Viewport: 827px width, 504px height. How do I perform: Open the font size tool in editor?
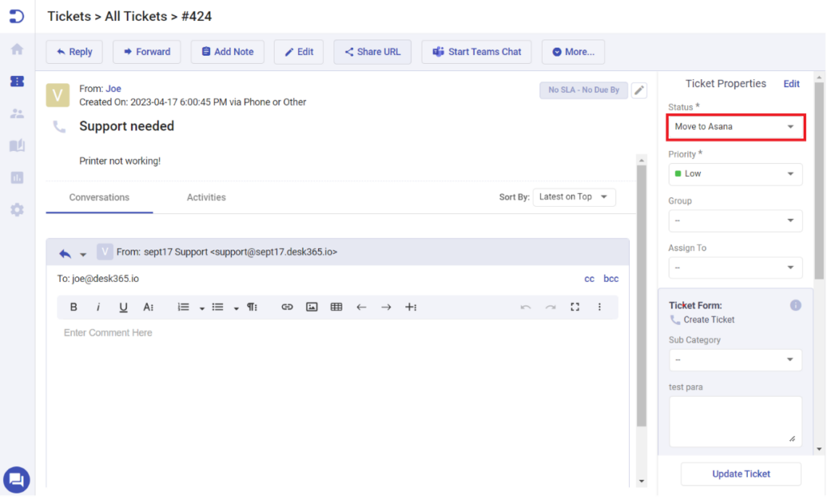click(149, 307)
